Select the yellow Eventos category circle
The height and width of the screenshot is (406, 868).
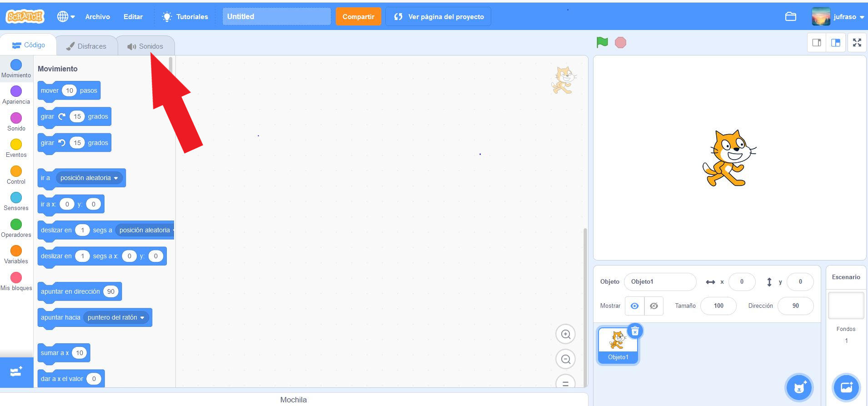pos(16,145)
